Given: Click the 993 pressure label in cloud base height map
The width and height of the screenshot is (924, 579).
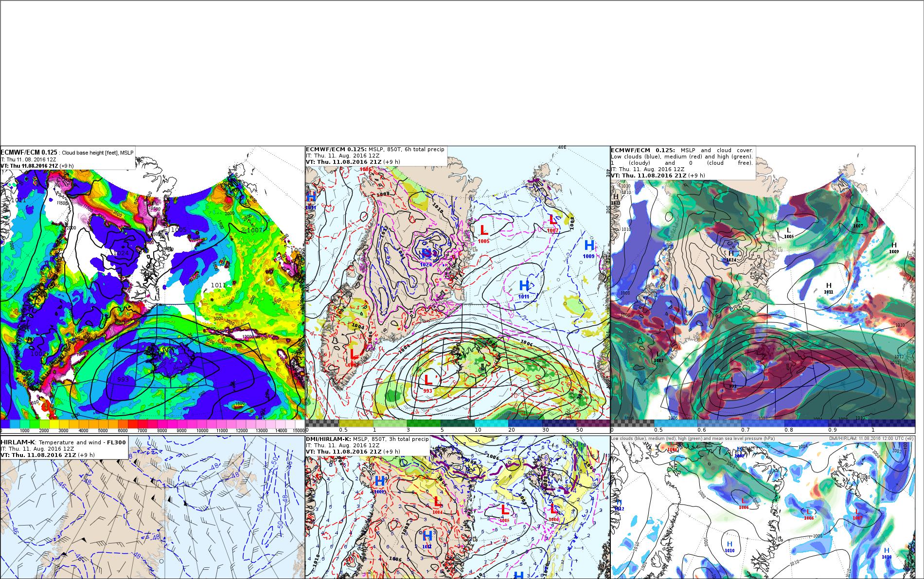Looking at the screenshot, I should [123, 379].
